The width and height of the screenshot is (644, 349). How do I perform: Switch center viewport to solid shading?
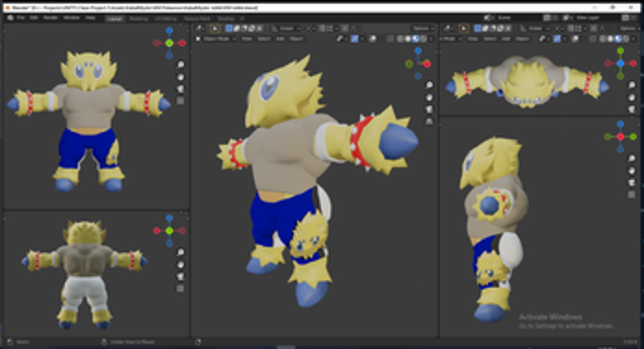[x=408, y=39]
